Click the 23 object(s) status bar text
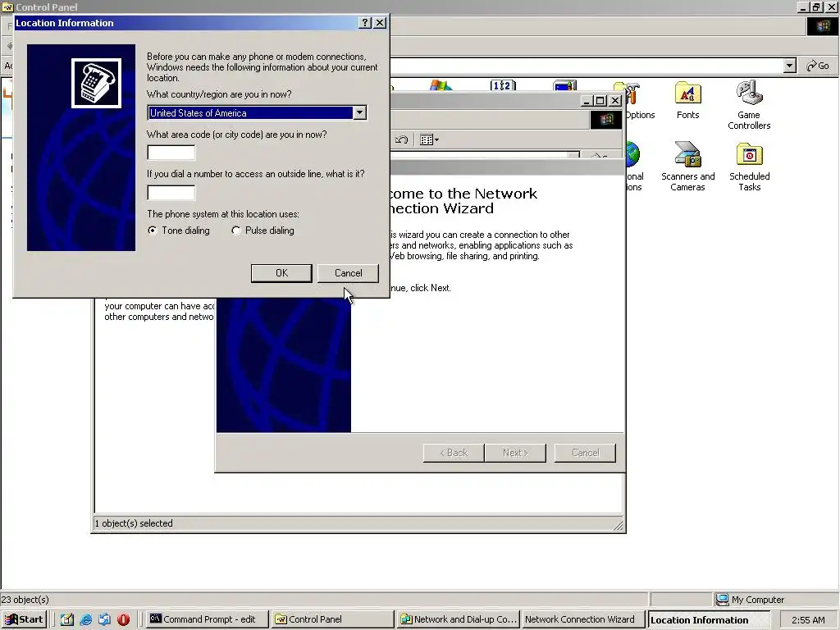840x630 pixels. [25, 600]
